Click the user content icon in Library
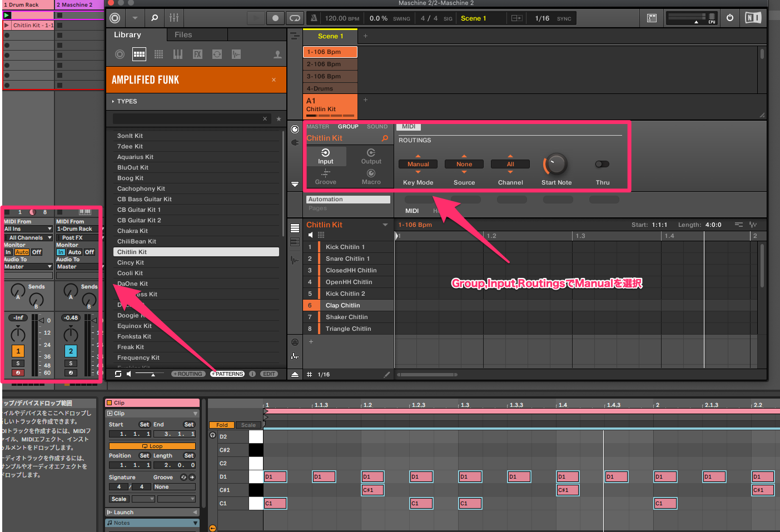The image size is (780, 532). (277, 54)
